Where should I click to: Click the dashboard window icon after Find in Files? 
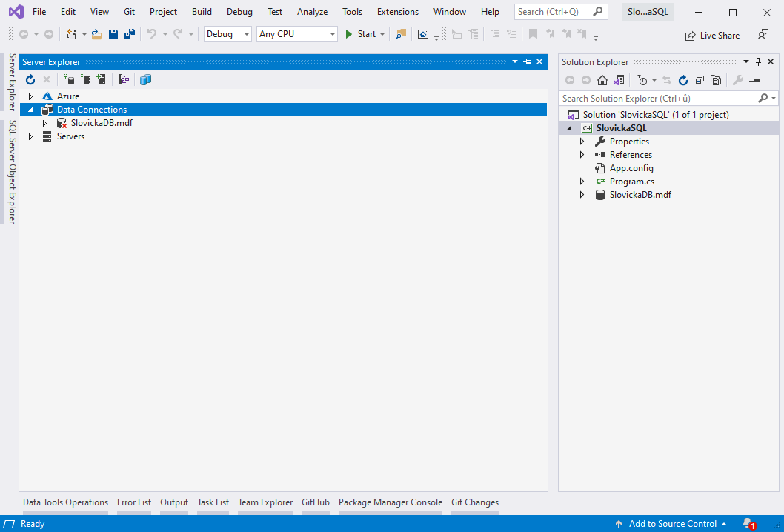pos(423,34)
